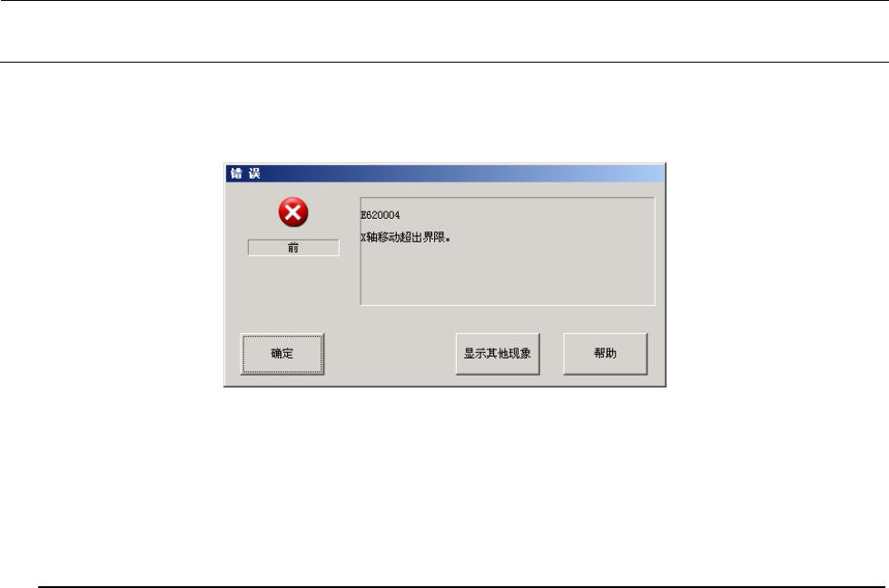This screenshot has width=889, height=588.
Task: Get help for the X-axis limit error
Action: (605, 354)
